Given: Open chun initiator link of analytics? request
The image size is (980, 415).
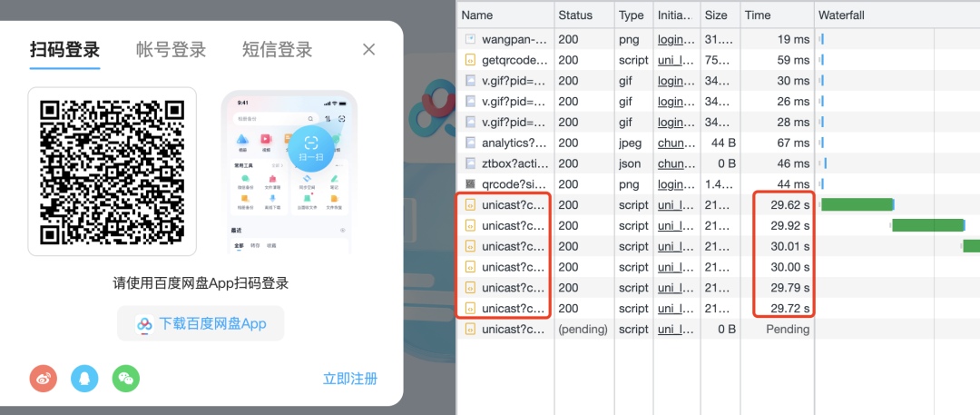Looking at the screenshot, I should click(676, 143).
